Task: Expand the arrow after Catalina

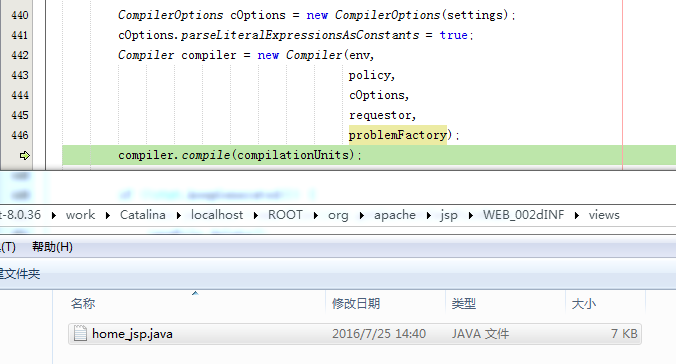Action: click(x=178, y=215)
